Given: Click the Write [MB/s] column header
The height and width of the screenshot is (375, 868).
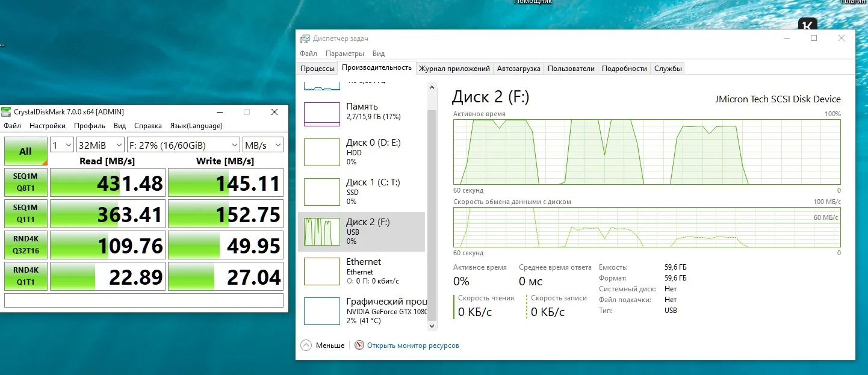Looking at the screenshot, I should pos(225,161).
